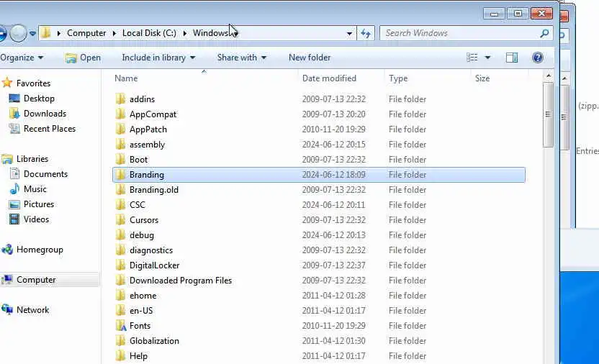Click the addins folder icon

coord(120,99)
